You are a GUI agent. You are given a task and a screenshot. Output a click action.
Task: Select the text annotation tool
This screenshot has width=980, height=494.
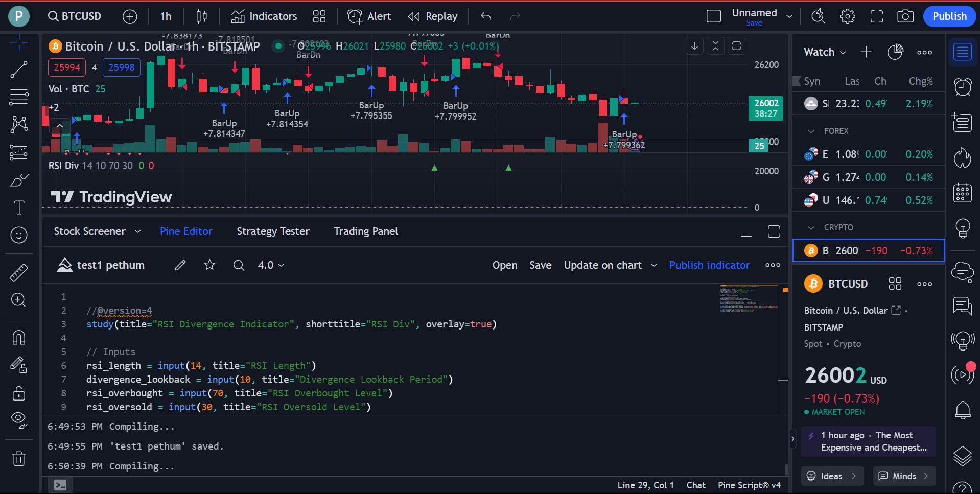(19, 207)
